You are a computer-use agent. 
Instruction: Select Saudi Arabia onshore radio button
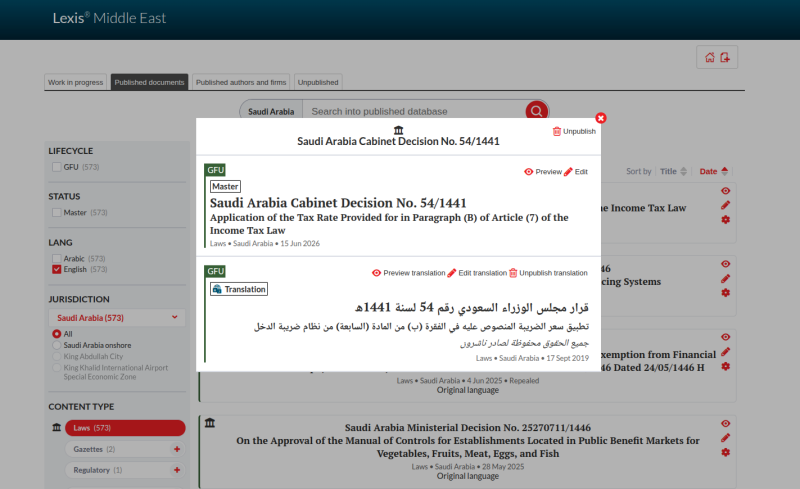(x=57, y=345)
